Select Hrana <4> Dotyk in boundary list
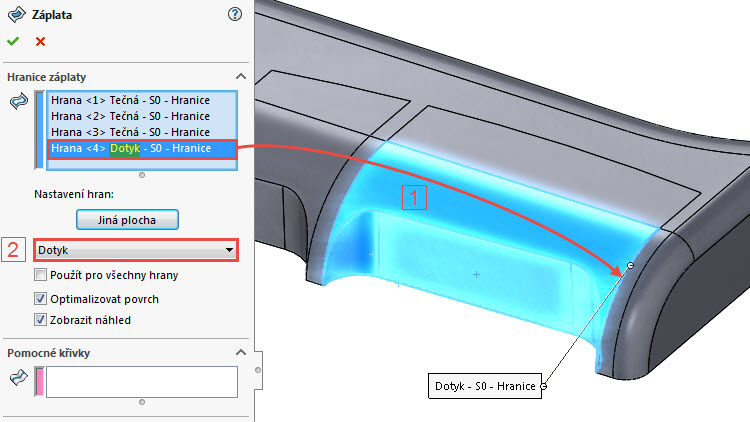This screenshot has width=750, height=422. click(x=142, y=149)
